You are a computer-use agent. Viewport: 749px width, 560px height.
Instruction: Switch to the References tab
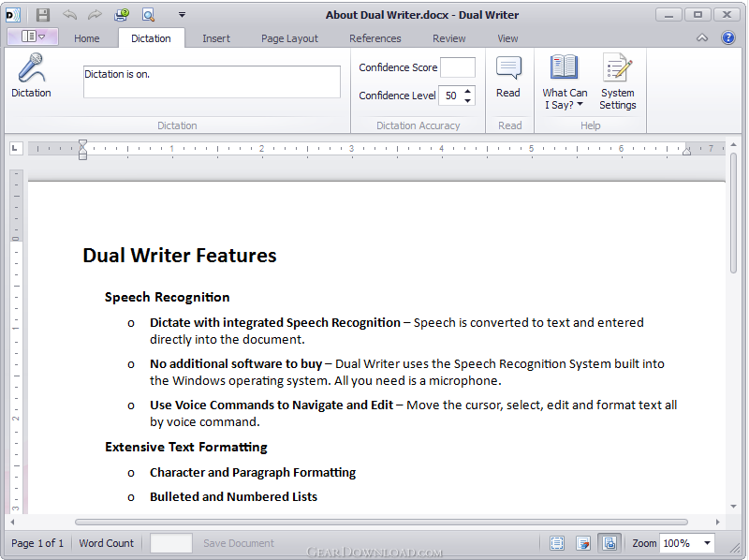pos(375,38)
